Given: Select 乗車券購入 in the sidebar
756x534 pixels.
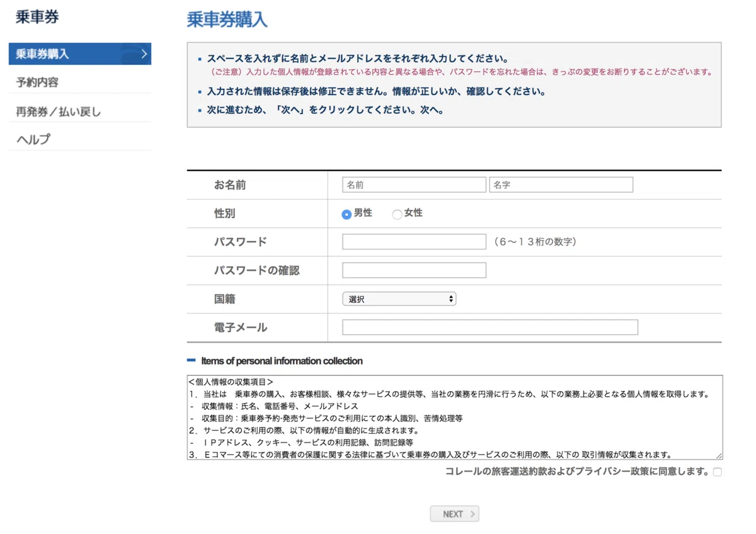Looking at the screenshot, I should coord(80,54).
